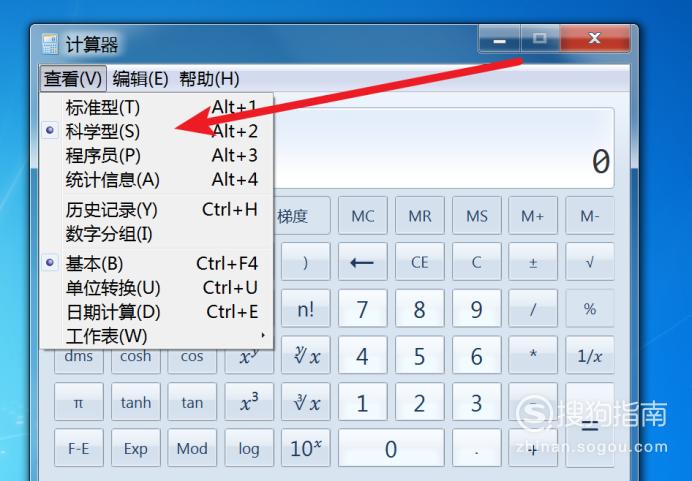
Task: Click the F-E notation toggle key
Action: [x=79, y=448]
